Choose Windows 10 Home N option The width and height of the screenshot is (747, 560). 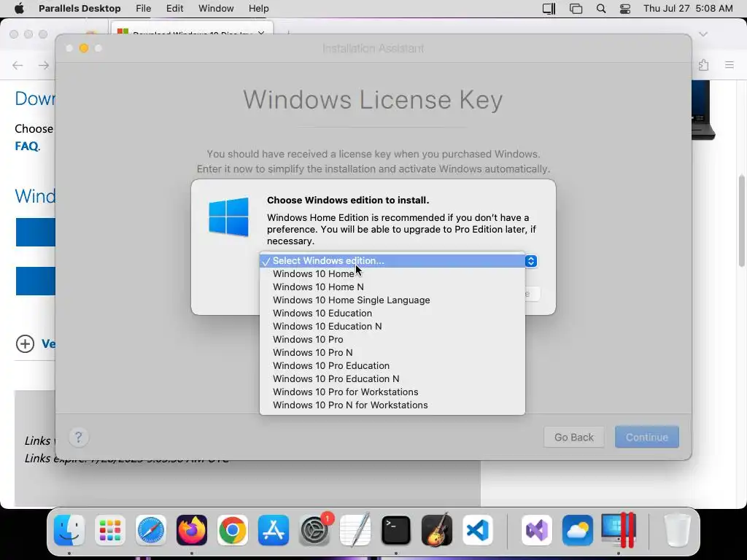point(392,287)
